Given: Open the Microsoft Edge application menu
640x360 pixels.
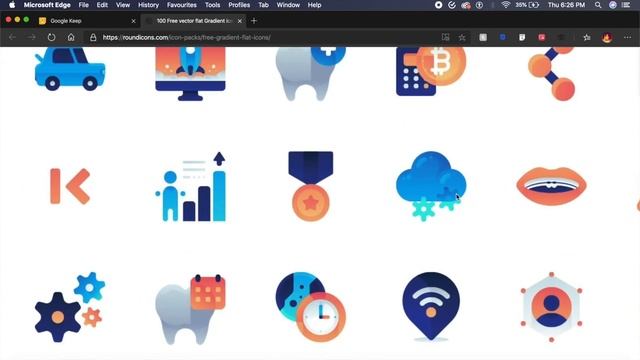Looking at the screenshot, I should pyautogui.click(x=47, y=5).
